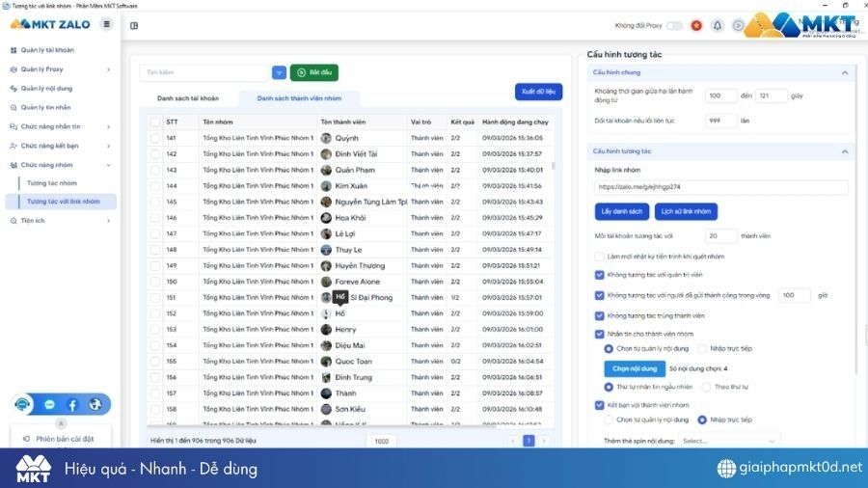The height and width of the screenshot is (488, 868).
Task: Switch to Danh sách tài khoản tab
Action: pos(187,98)
